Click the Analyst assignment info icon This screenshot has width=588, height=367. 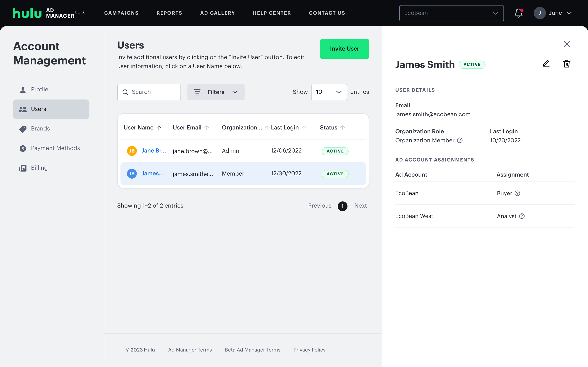pos(522,216)
